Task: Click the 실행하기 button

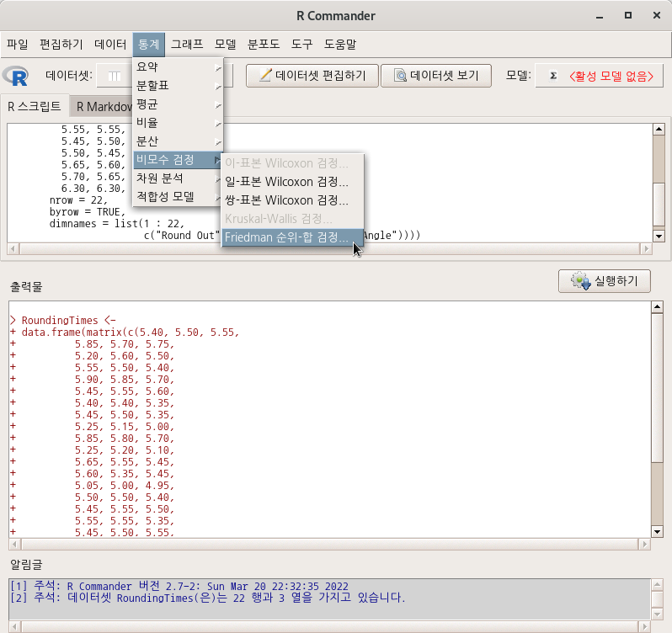Action: [605, 281]
